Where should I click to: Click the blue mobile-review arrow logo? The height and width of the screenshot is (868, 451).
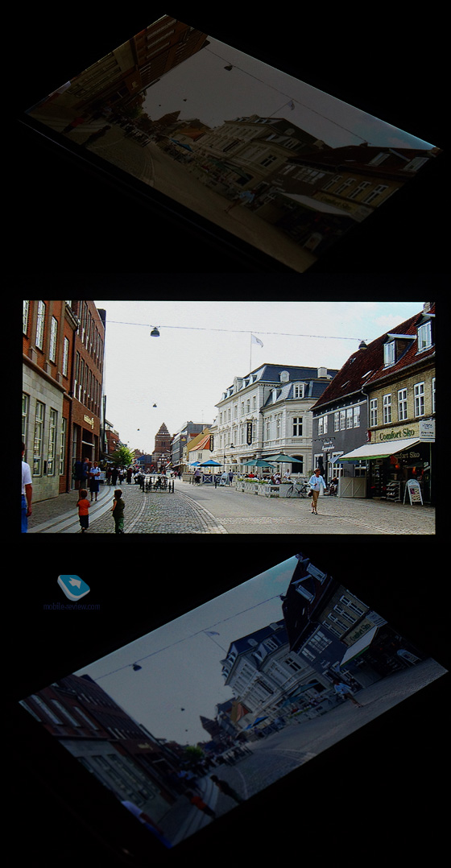73,587
